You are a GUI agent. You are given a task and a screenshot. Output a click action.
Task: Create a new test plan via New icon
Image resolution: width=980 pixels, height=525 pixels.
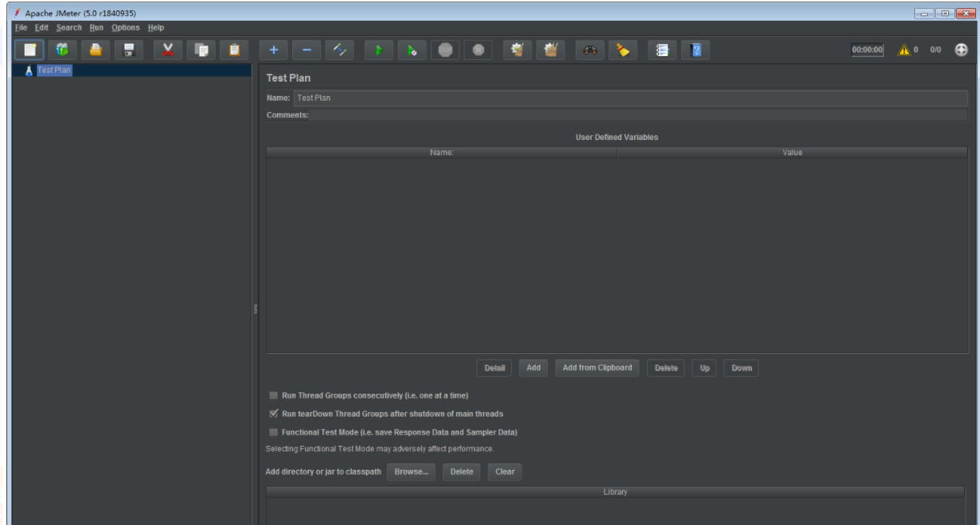29,50
